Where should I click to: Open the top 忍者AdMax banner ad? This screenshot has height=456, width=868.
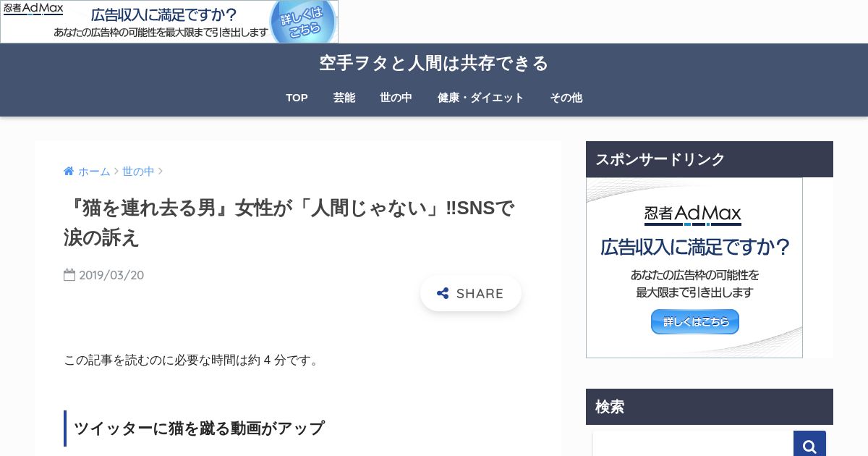(169, 22)
